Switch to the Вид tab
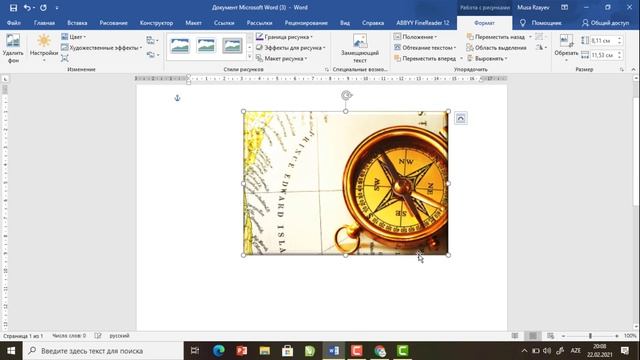Screen dimensions: 640x360 (345, 23)
